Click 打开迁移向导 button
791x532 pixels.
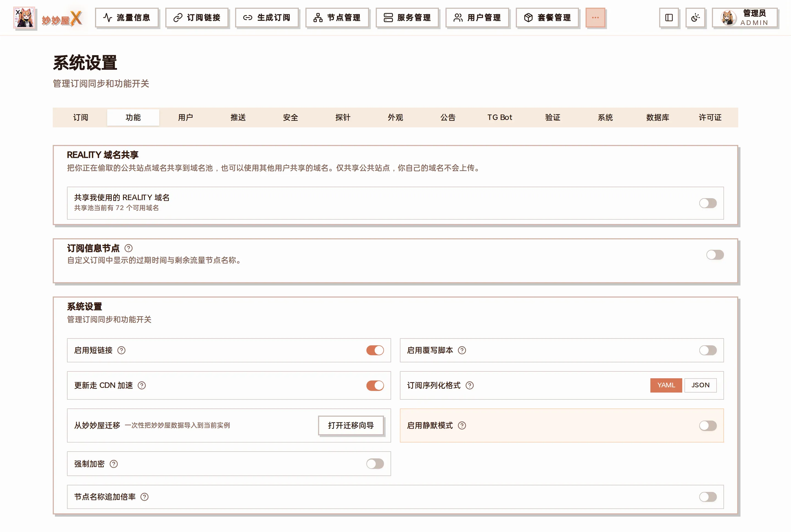tap(351, 425)
